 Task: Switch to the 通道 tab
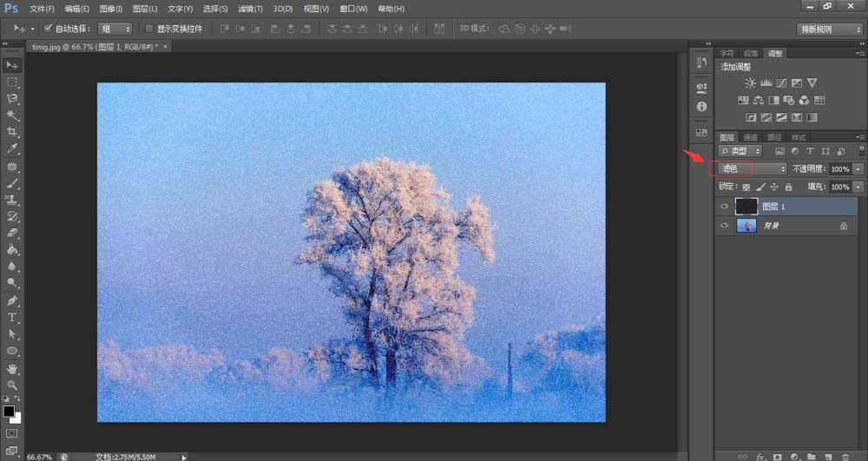[750, 137]
